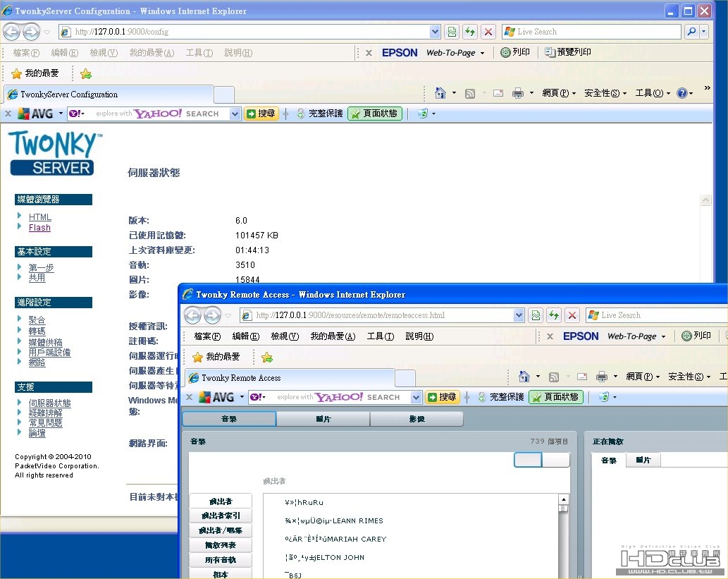The height and width of the screenshot is (579, 728).
Task: Select the TwonkyServer Configuration browser tab
Action: (109, 95)
